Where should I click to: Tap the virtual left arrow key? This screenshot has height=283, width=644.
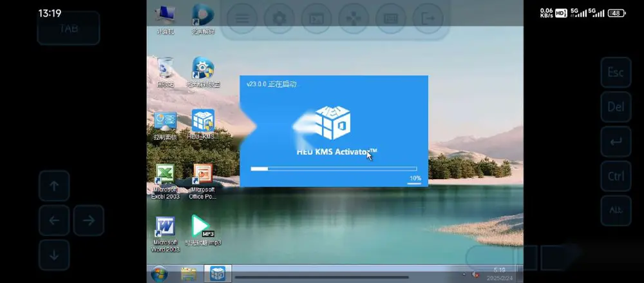point(54,220)
